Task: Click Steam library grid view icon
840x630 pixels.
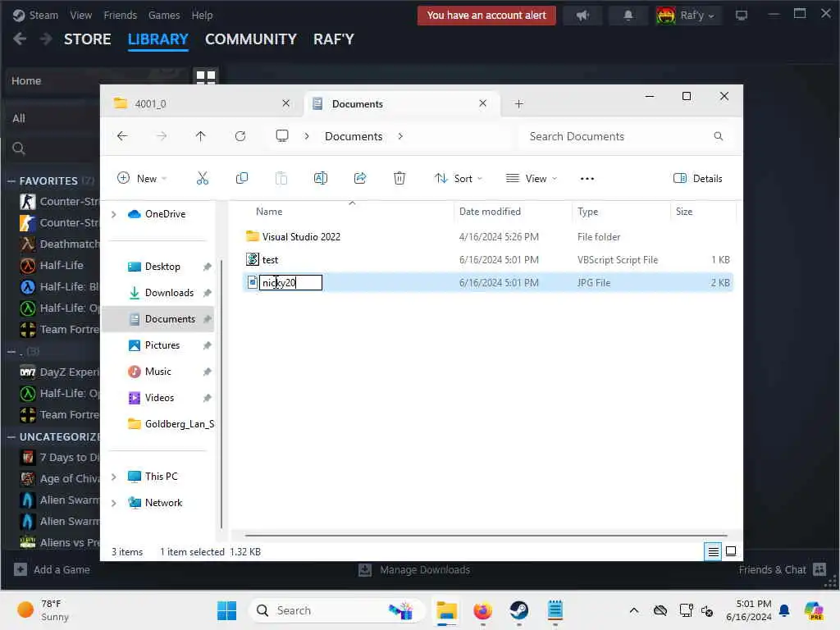Action: 206,77
